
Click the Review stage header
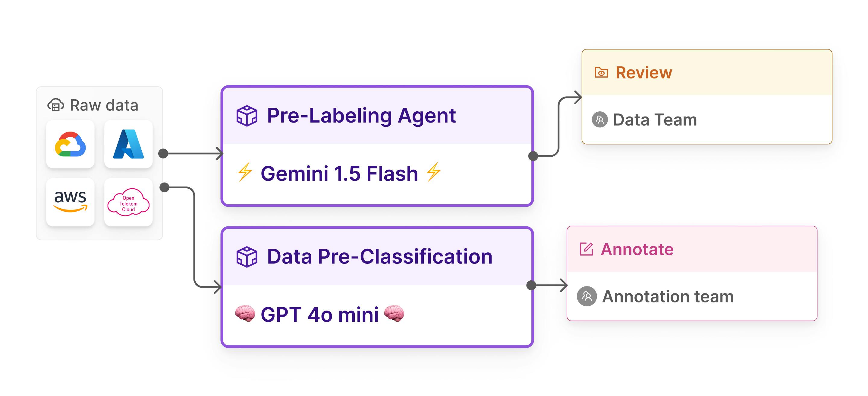643,72
